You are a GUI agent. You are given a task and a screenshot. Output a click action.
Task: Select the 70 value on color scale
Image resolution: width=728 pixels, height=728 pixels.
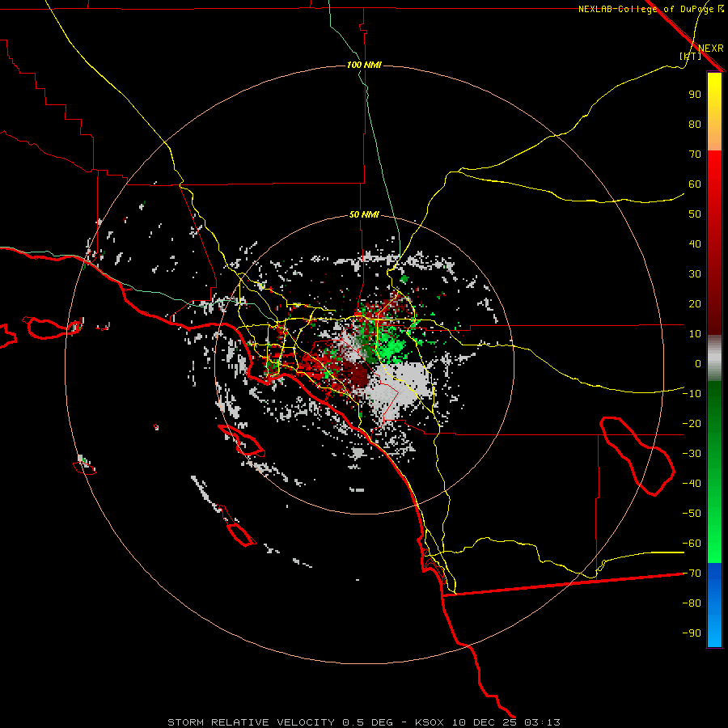[x=695, y=154]
